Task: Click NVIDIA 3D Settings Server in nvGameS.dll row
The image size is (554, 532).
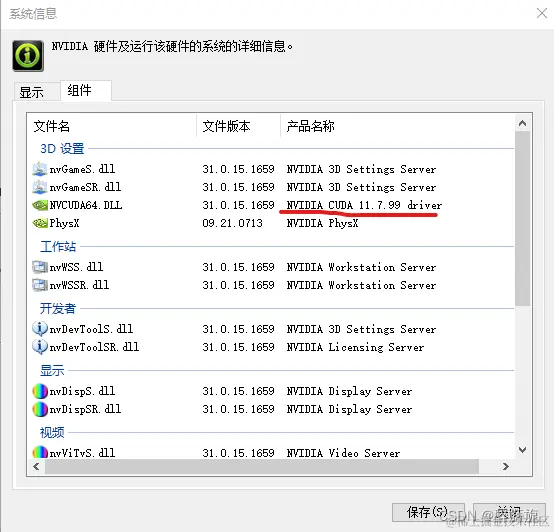Action: point(361,169)
